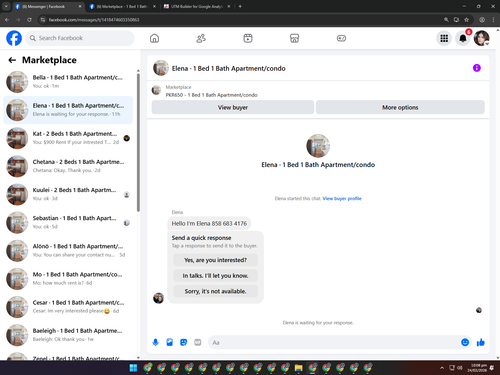Open the Cesar conversation
This screenshot has height=375, width=500.
click(x=68, y=307)
